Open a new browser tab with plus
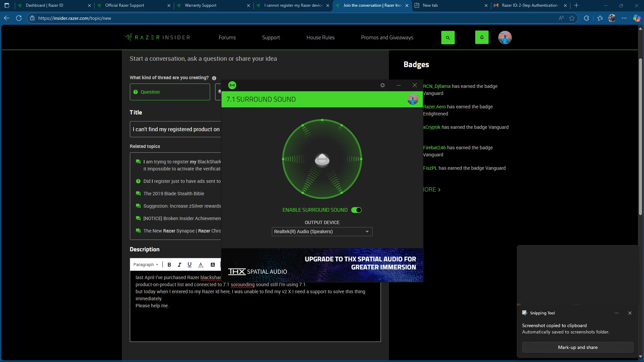Image resolution: width=644 pixels, height=362 pixels. pos(577,5)
